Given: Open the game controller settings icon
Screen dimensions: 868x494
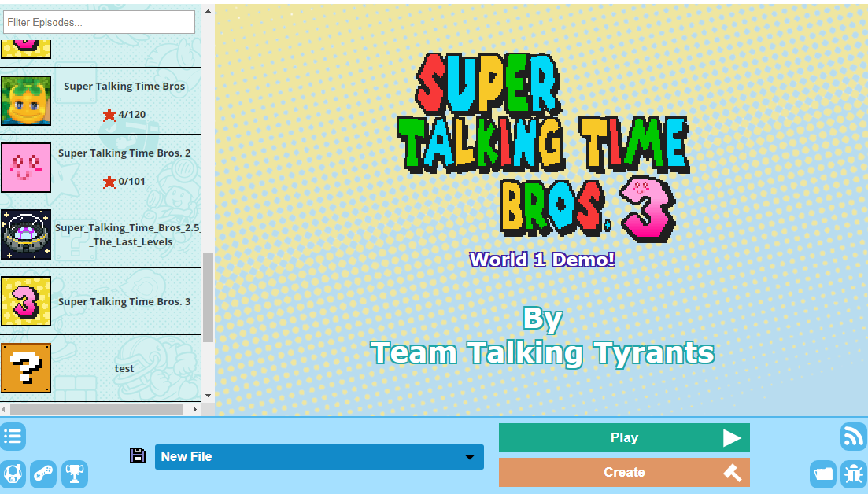Looking at the screenshot, I should pos(43,474).
